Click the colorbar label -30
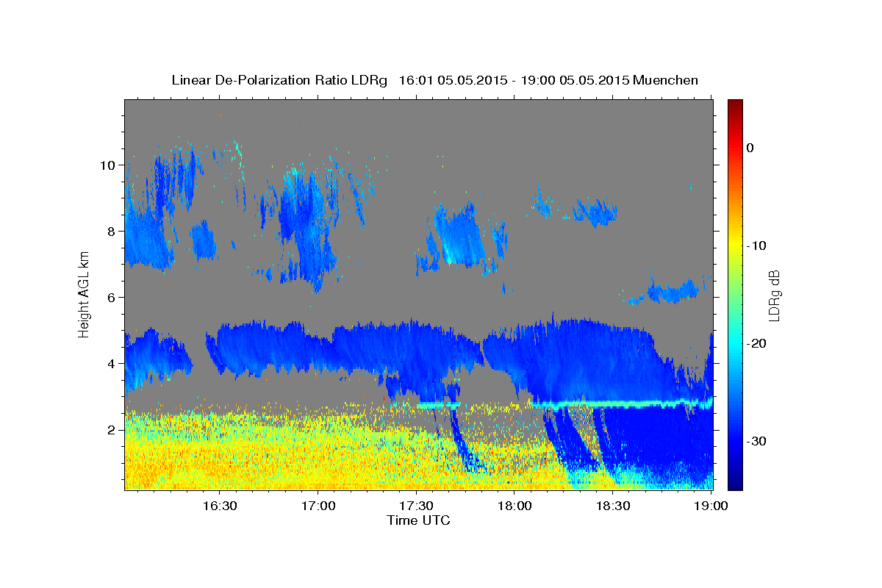This screenshot has height=588, width=882. pos(757,441)
